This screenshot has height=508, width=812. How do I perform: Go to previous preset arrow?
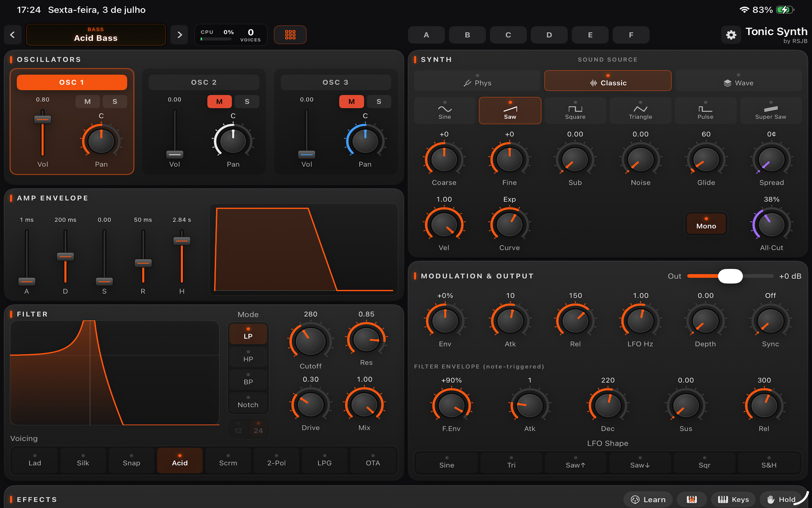(x=12, y=35)
